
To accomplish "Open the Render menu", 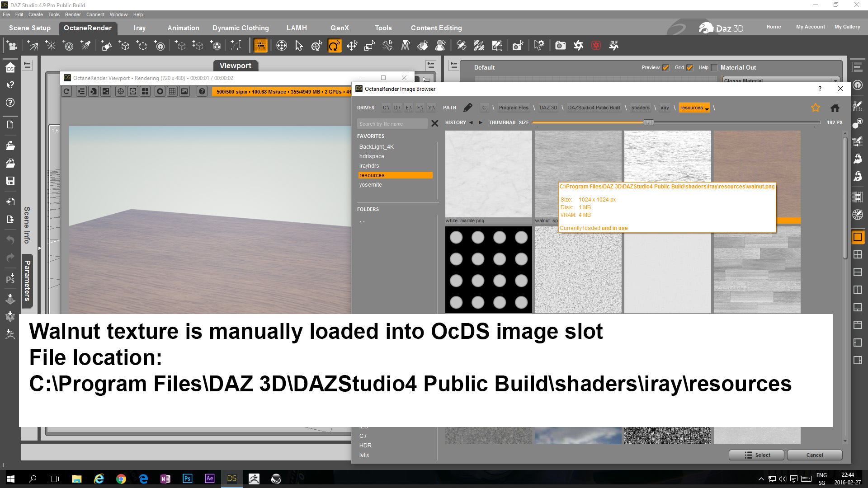I will (72, 14).
